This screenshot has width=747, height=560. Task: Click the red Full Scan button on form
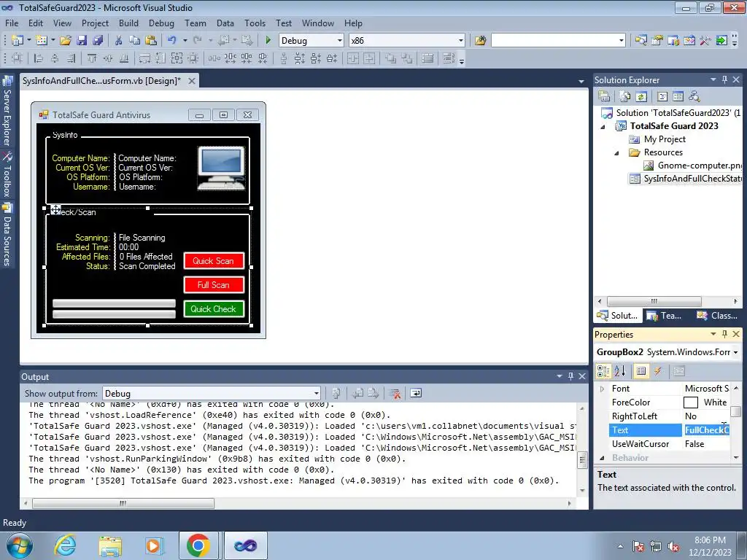[214, 285]
